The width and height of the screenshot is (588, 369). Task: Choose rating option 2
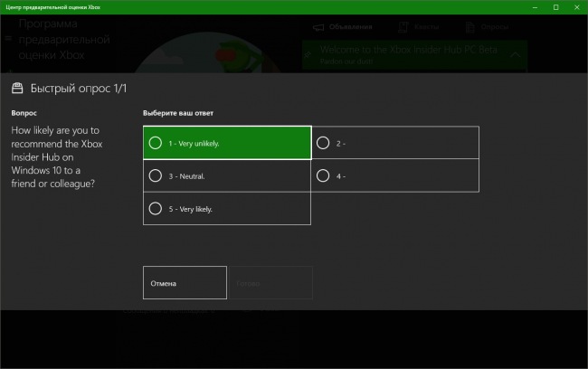point(395,143)
